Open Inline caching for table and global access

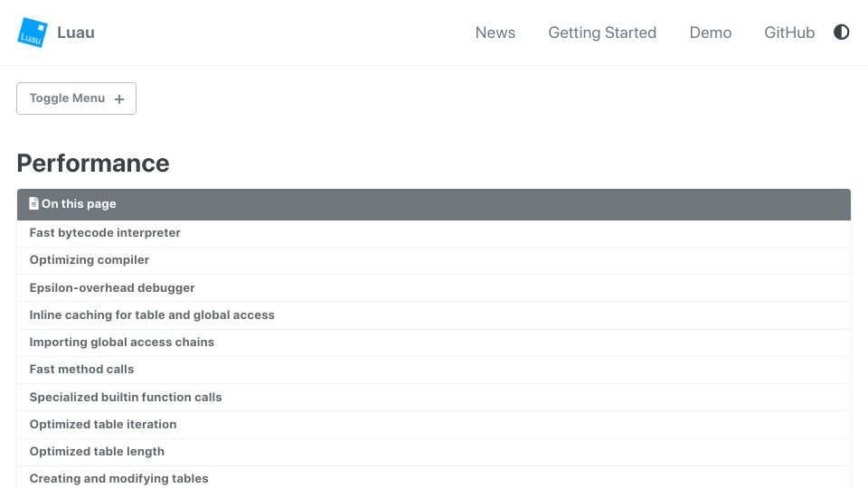[x=152, y=314]
